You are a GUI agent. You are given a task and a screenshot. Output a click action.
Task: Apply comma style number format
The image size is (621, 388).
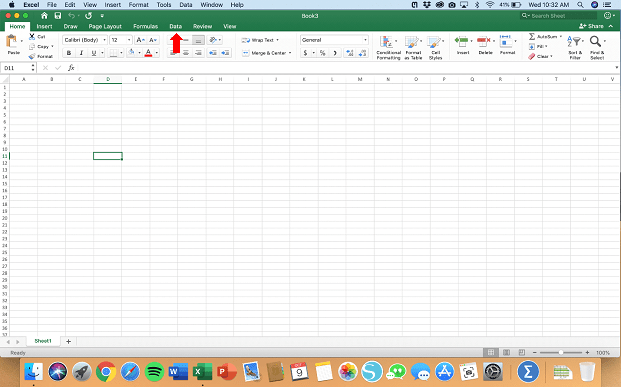pos(335,53)
